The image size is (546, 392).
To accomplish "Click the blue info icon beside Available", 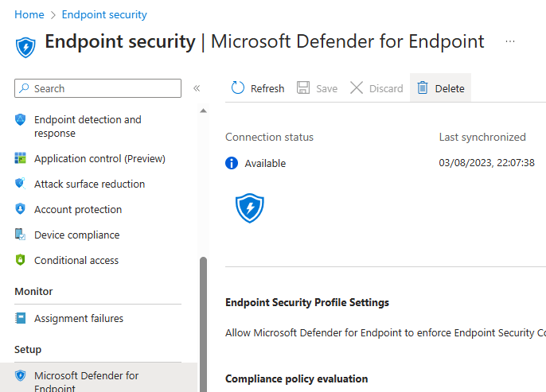I will click(x=232, y=163).
